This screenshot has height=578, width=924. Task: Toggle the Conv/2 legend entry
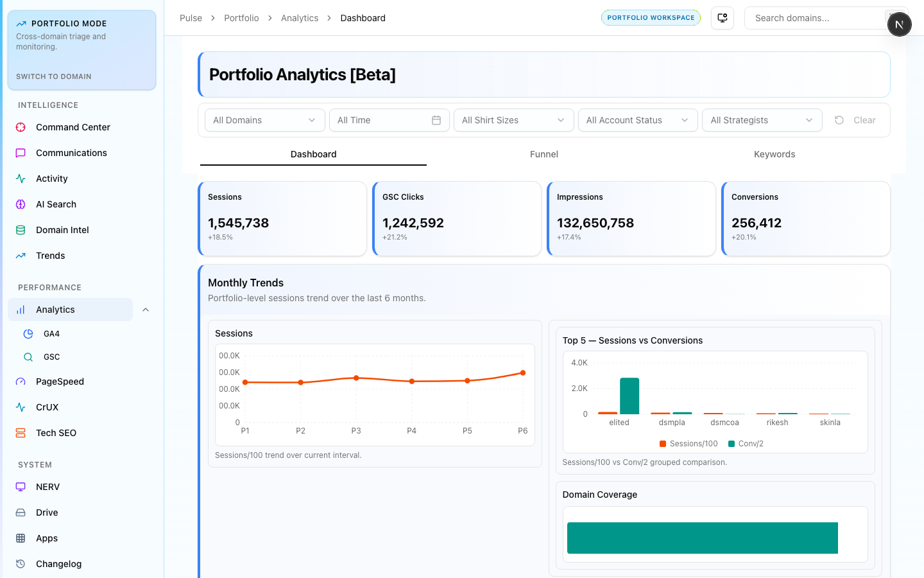pos(745,444)
